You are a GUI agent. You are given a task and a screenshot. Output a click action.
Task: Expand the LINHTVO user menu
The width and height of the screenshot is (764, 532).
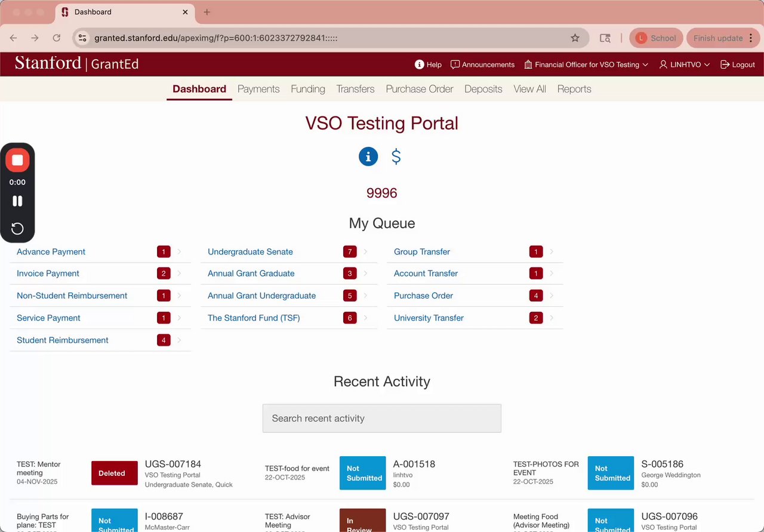click(685, 64)
